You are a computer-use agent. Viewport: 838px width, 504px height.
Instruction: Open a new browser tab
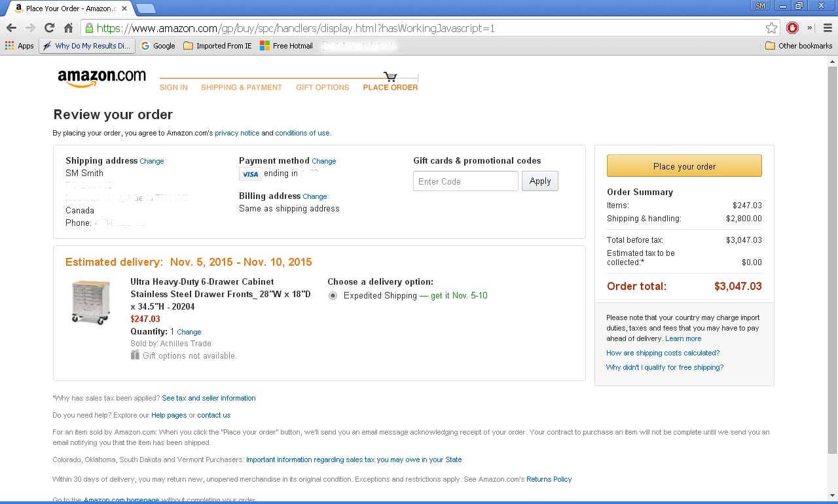(145, 9)
